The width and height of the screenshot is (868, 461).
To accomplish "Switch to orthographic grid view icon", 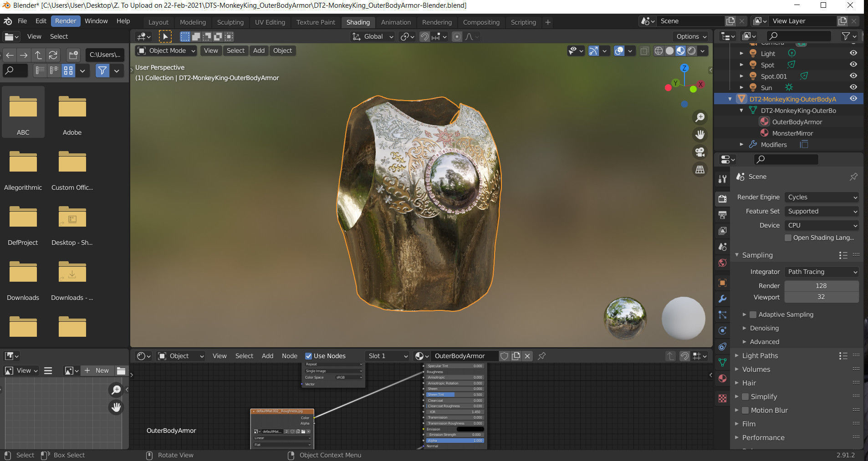I will [700, 169].
